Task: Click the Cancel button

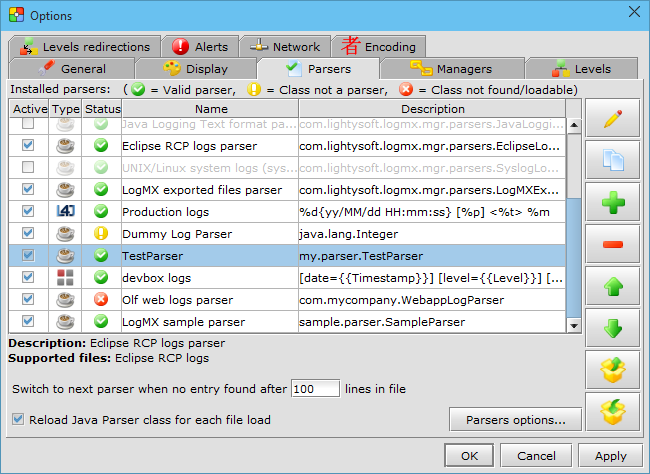Action: click(536, 456)
